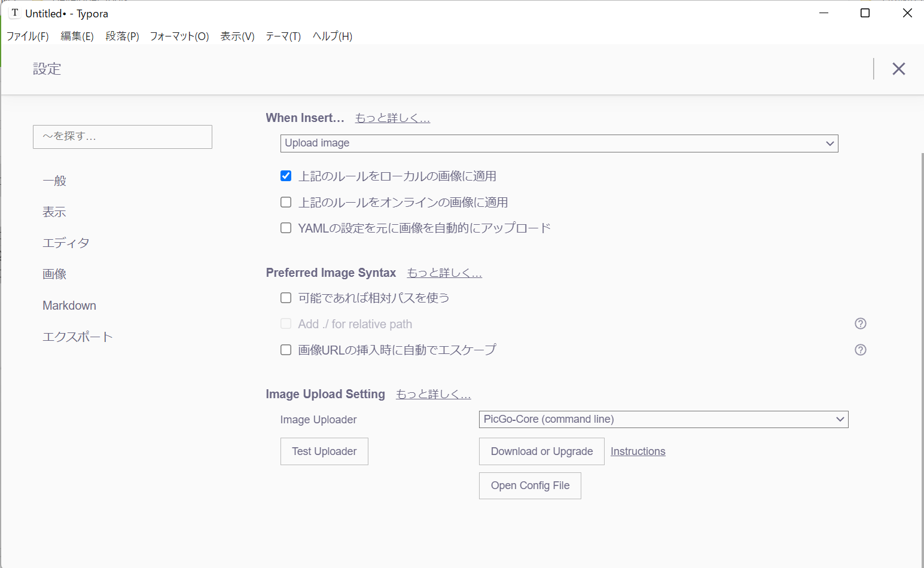Click the 設定 panel title
This screenshot has width=924, height=568.
pos(47,69)
